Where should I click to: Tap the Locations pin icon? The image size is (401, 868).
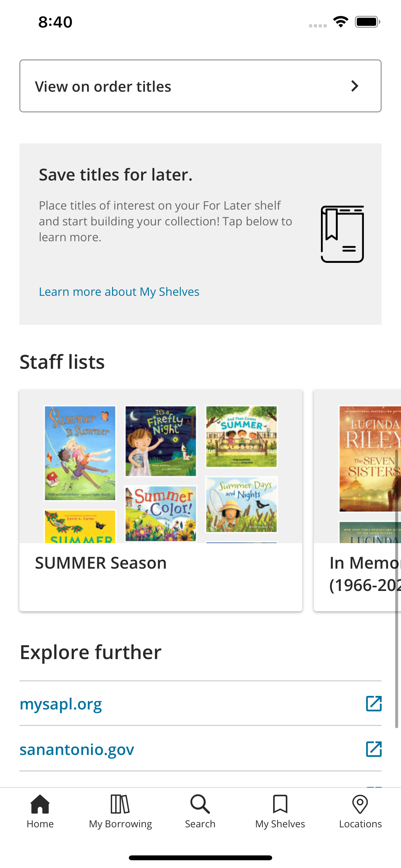coord(360,804)
